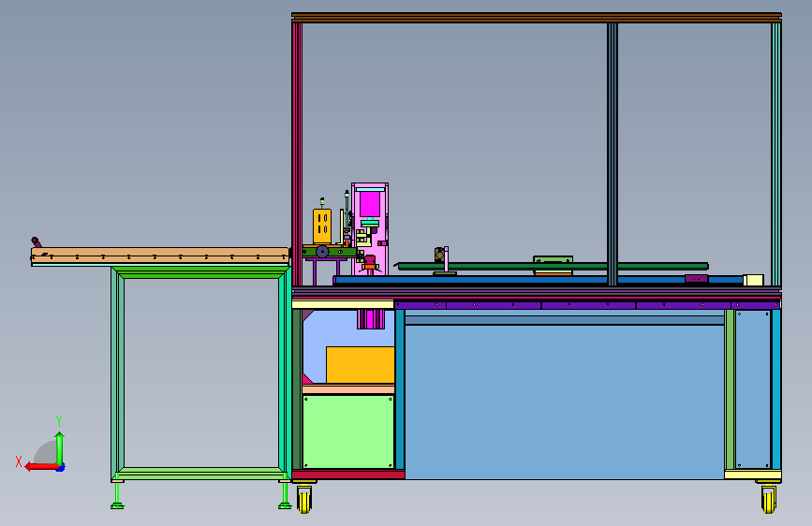
Task: Select the purple screw strip under the tabletop
Action: 587,305
